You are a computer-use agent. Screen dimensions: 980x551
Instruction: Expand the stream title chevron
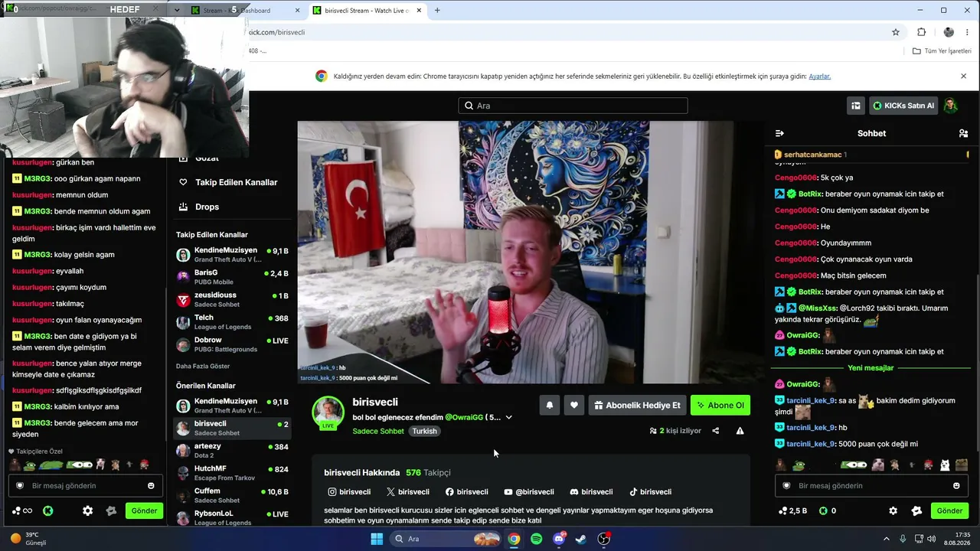[508, 417]
